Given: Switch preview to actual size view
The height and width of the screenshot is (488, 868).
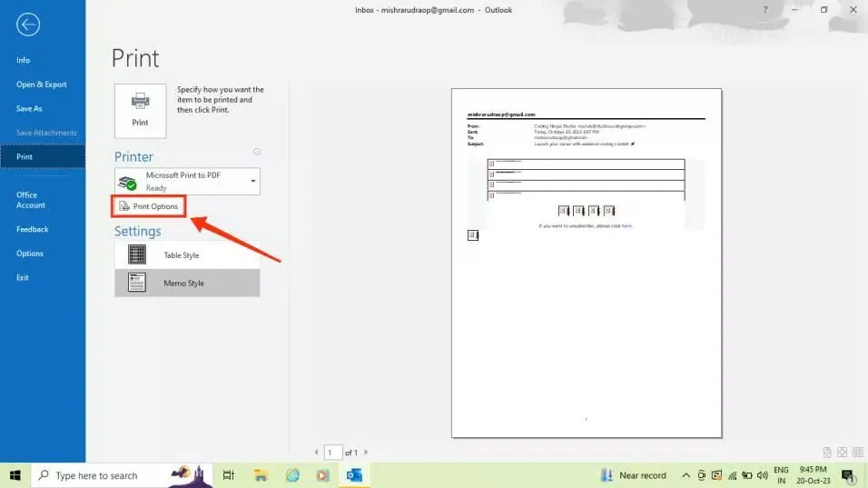Looking at the screenshot, I should click(826, 453).
